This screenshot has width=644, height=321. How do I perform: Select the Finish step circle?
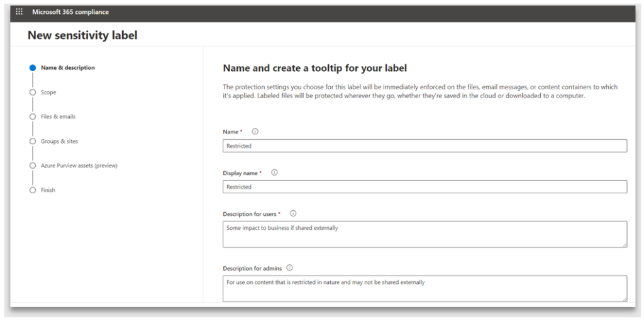pos(33,190)
